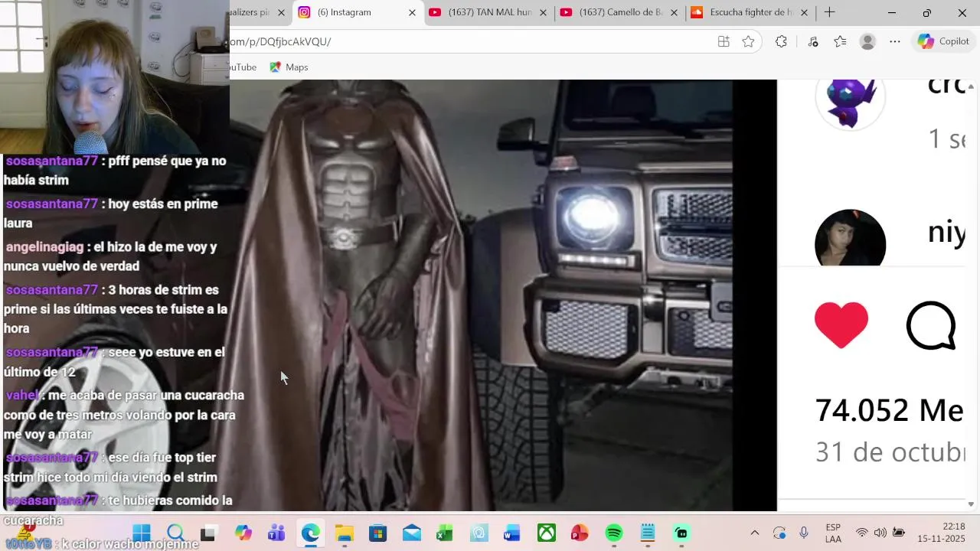This screenshot has width=980, height=551.
Task: Open Microsoft Teams in the taskbar
Action: (x=276, y=533)
